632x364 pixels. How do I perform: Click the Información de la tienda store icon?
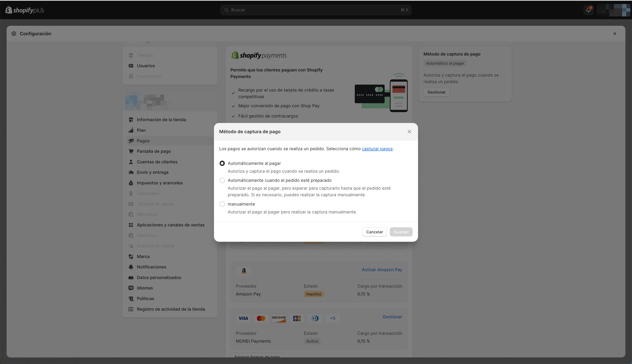click(x=131, y=120)
